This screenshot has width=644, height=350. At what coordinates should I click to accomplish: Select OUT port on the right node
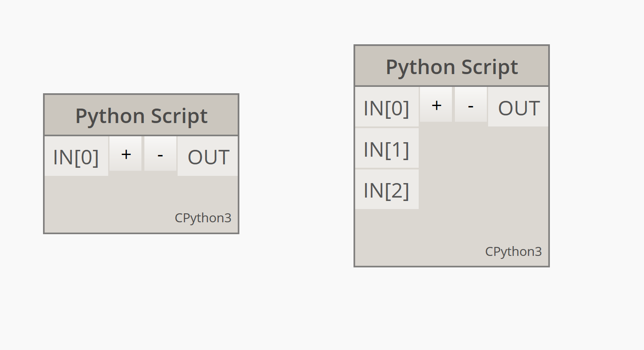click(x=518, y=108)
